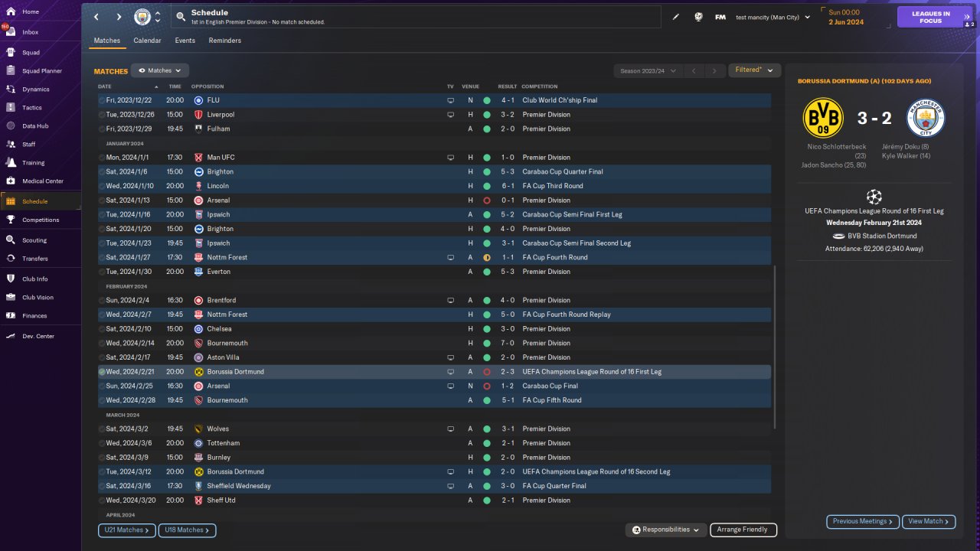This screenshot has height=551, width=980.
Task: Open the test mancity manager dropdown
Action: [773, 17]
